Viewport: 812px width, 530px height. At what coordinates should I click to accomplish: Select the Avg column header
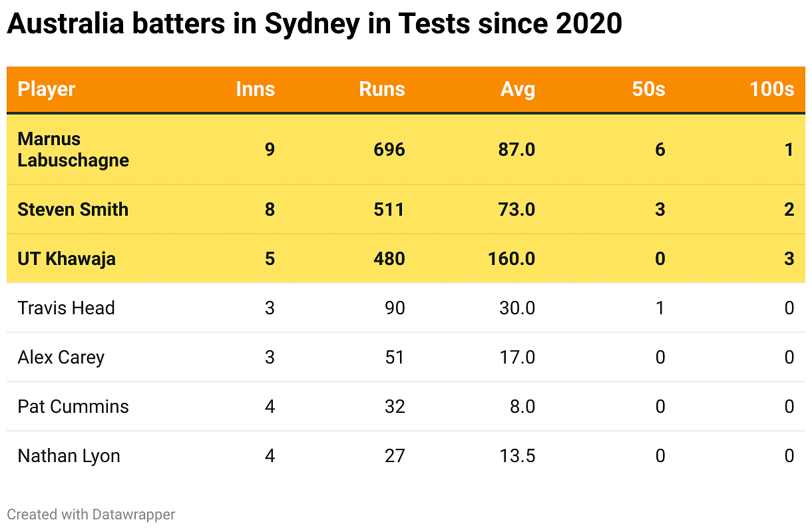click(x=518, y=89)
